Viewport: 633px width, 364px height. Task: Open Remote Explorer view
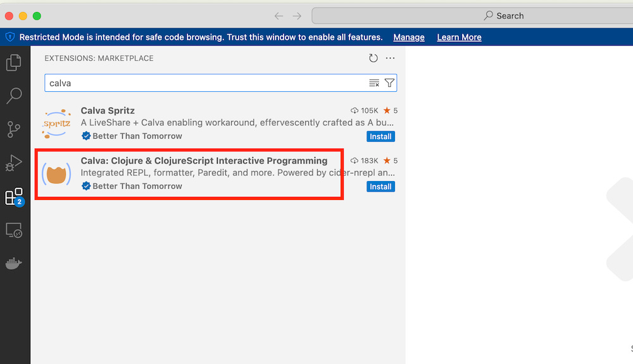[14, 230]
